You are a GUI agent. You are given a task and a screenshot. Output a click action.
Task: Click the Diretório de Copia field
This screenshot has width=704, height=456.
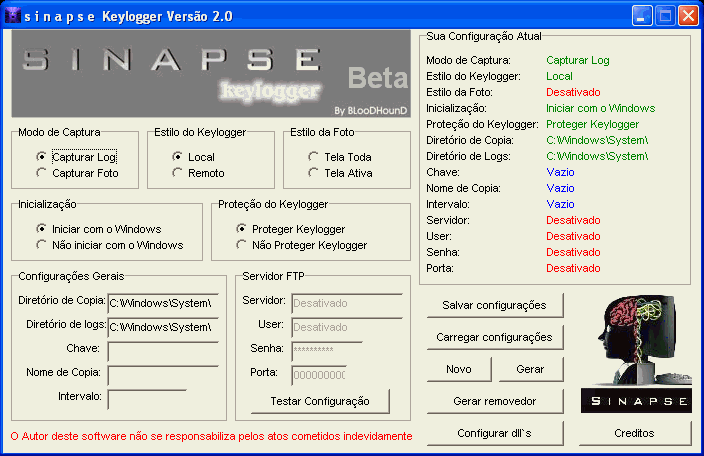point(162,302)
